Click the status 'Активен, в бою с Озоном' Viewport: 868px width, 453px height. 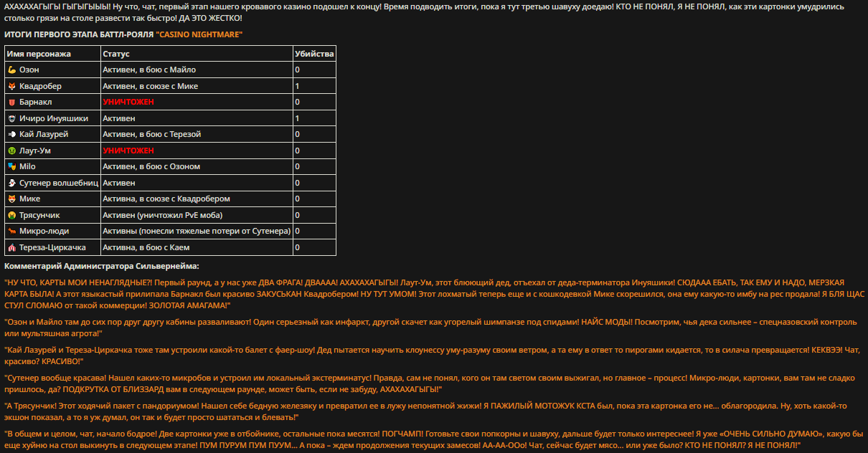(151, 166)
